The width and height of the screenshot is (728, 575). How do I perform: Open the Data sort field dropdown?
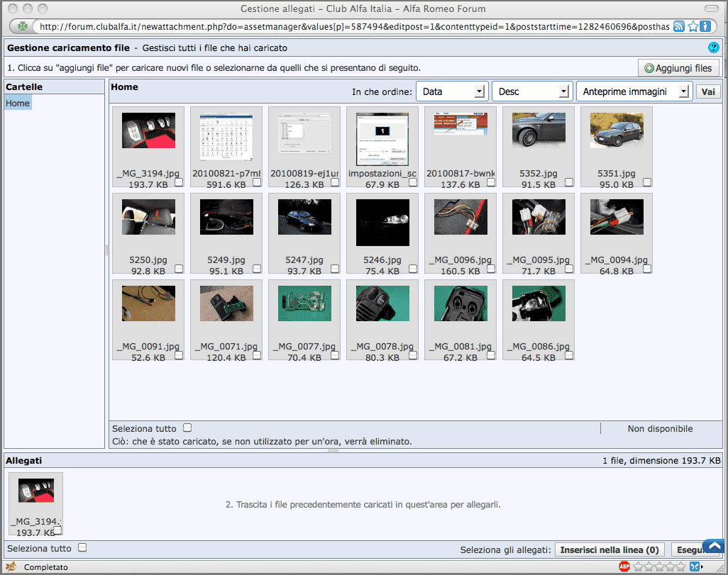(452, 91)
